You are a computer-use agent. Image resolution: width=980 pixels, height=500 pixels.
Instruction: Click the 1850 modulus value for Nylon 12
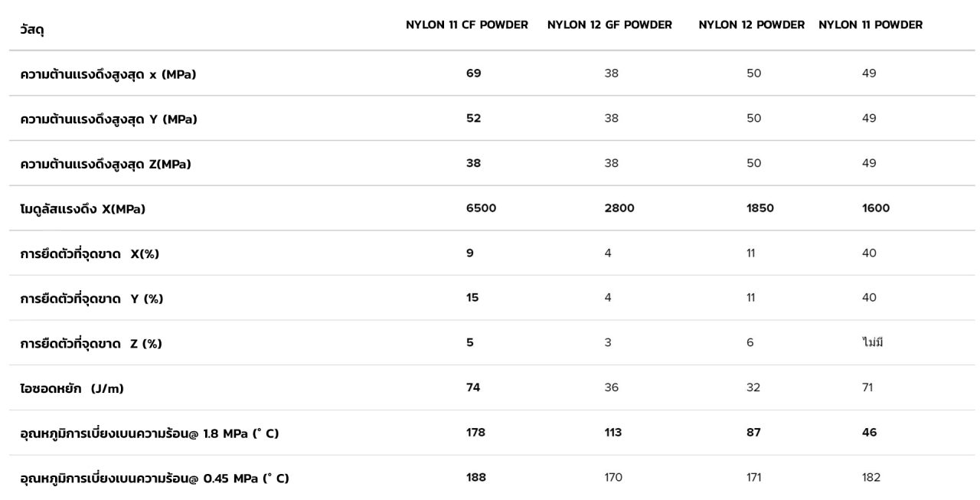(x=759, y=208)
